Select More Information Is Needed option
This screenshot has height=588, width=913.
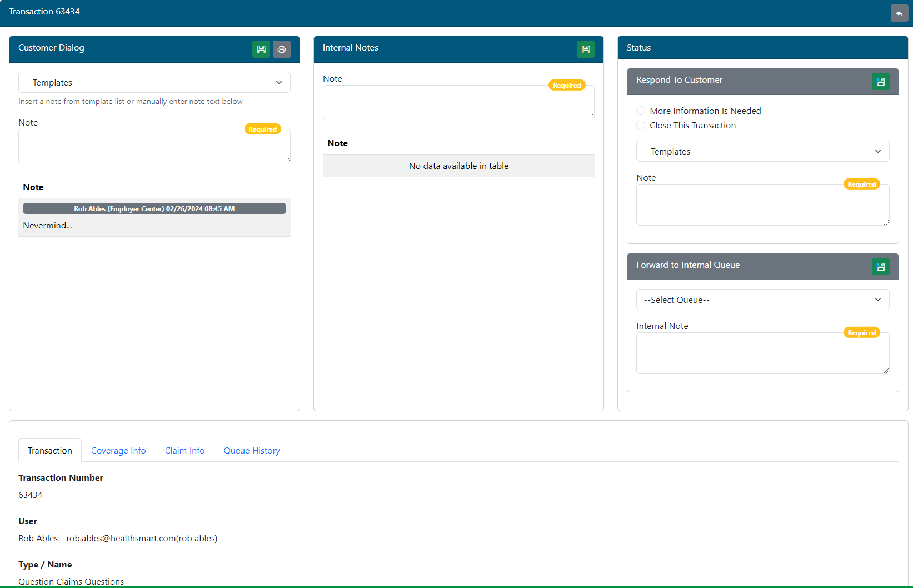(x=641, y=111)
